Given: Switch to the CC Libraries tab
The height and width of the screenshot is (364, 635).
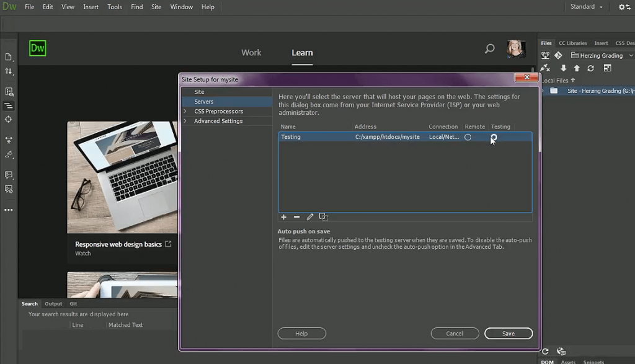Looking at the screenshot, I should tap(572, 43).
